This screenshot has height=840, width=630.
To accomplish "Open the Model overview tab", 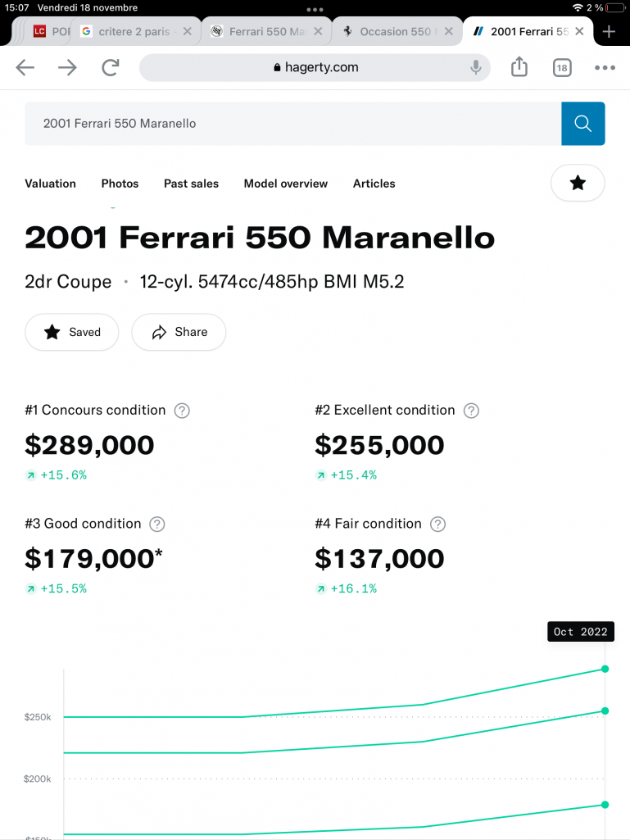I will coord(286,184).
